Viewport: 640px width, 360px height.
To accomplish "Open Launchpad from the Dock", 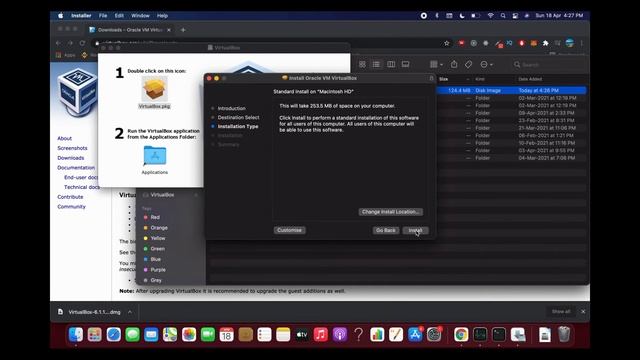I will pos(95,335).
